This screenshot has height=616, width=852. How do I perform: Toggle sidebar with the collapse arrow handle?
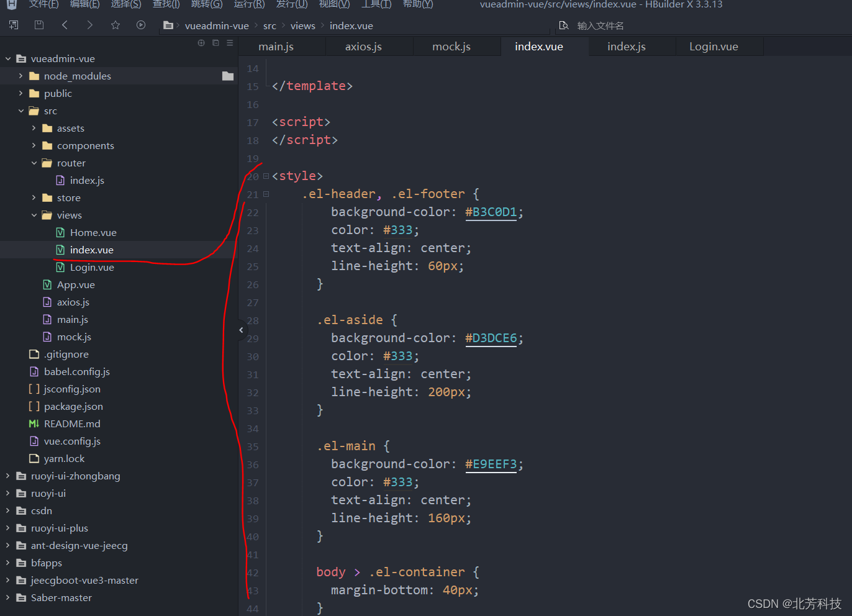241,330
